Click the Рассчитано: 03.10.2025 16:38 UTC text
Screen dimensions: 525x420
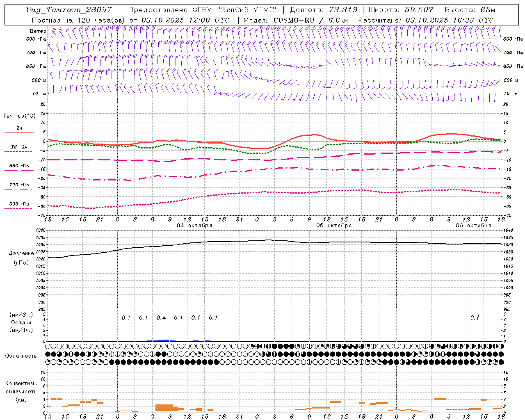426,20
